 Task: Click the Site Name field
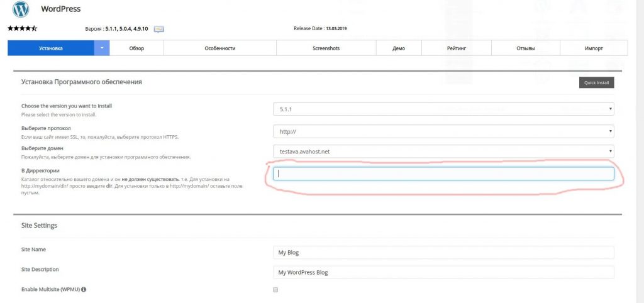point(443,253)
